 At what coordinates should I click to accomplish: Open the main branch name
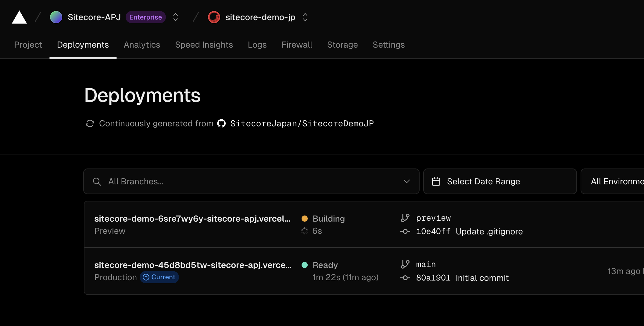click(426, 264)
